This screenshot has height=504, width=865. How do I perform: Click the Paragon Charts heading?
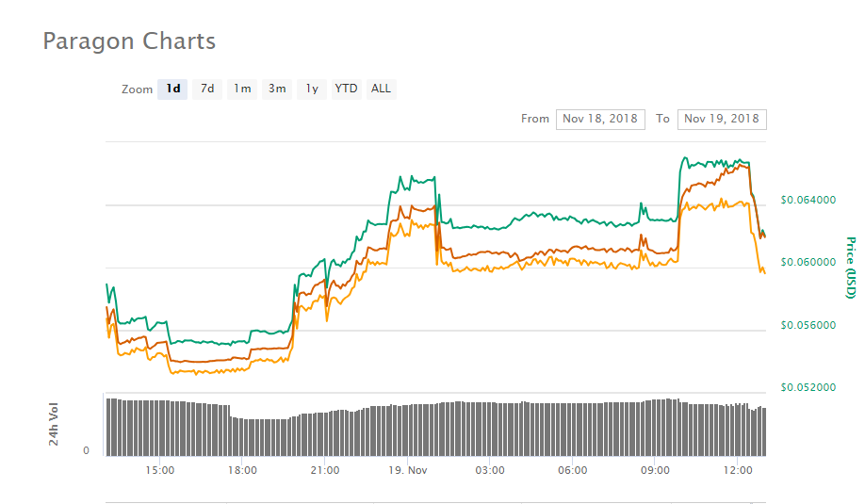[129, 41]
